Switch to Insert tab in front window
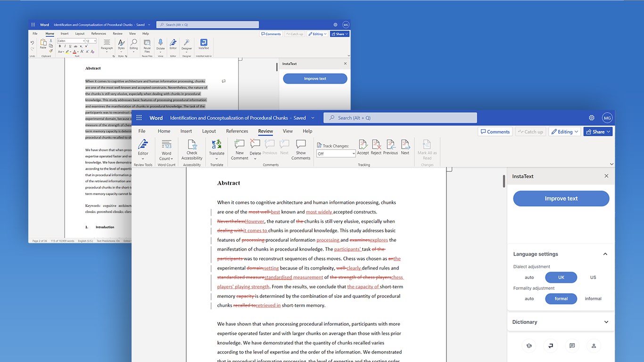 186,131
